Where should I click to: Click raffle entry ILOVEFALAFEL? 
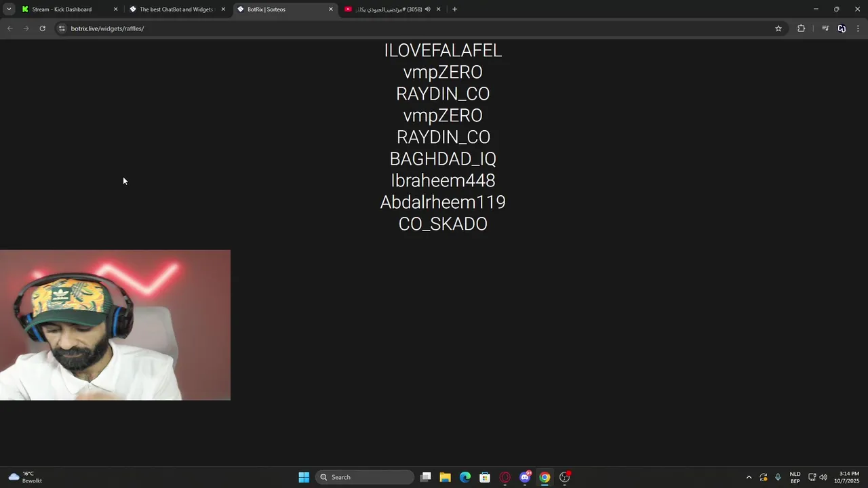click(x=443, y=51)
